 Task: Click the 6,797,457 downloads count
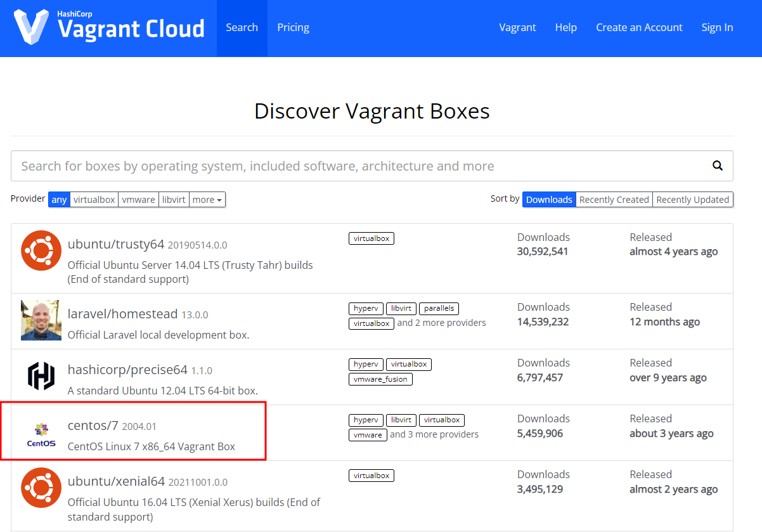coord(540,377)
